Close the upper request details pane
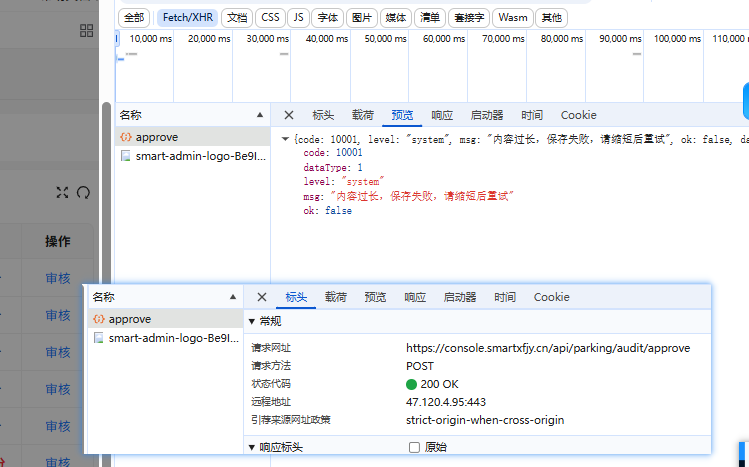 click(289, 115)
